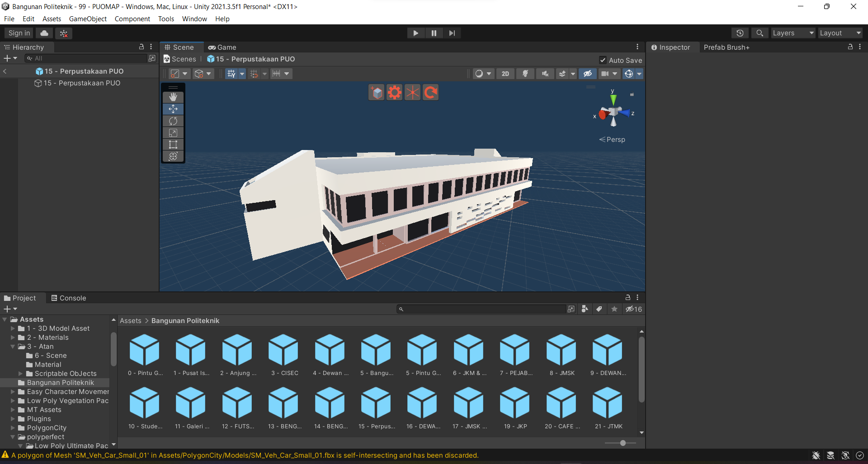Select the Hand tool in Scene view

[173, 97]
